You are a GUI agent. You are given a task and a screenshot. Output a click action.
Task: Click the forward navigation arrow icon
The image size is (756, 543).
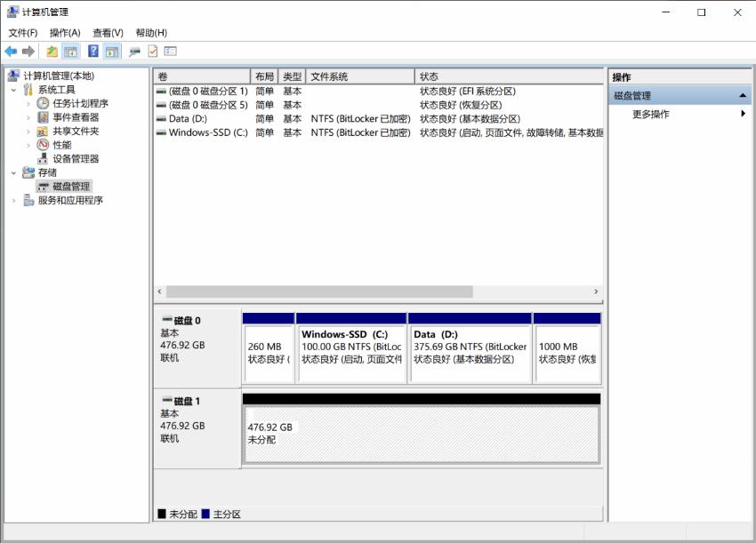(x=27, y=51)
